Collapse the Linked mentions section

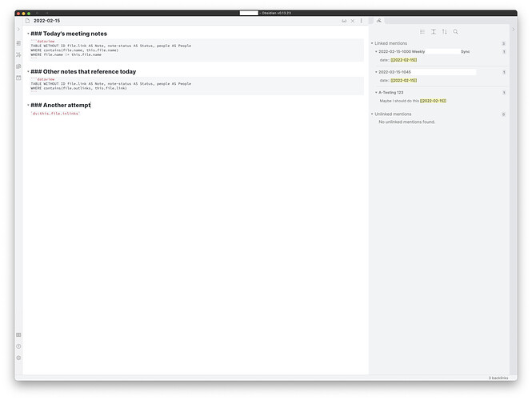[372, 43]
